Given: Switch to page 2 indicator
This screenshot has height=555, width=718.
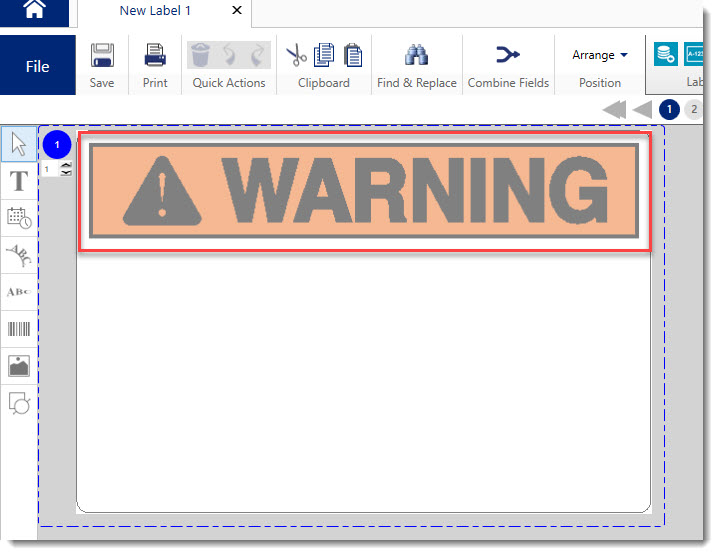Looking at the screenshot, I should pos(693,109).
